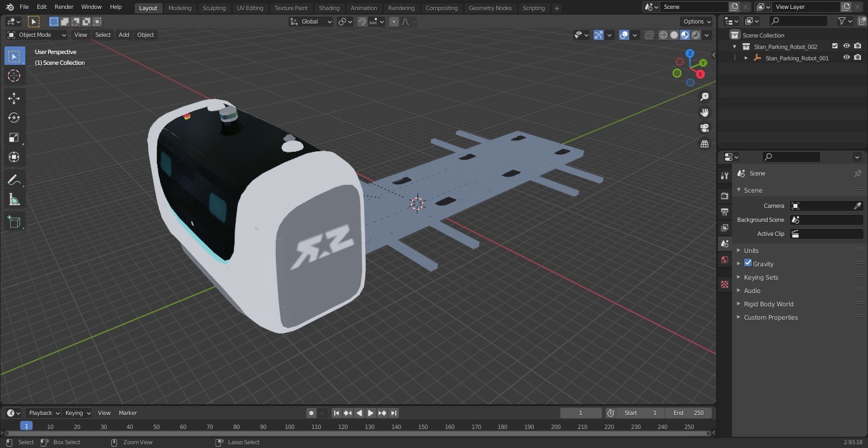Disable Stan_Parking_Robot_001 in renders
This screenshot has height=448, width=868.
tap(858, 58)
